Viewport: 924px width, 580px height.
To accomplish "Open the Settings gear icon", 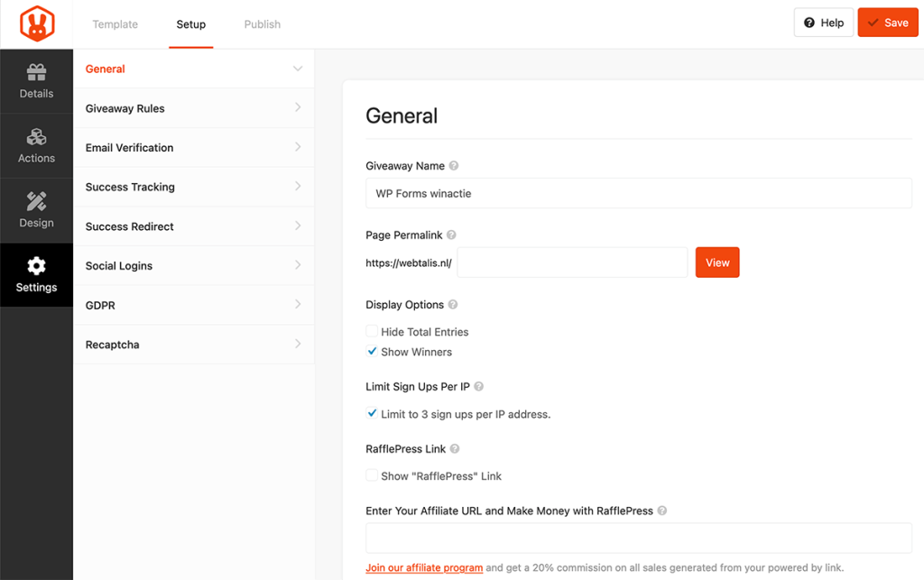I will point(36,267).
